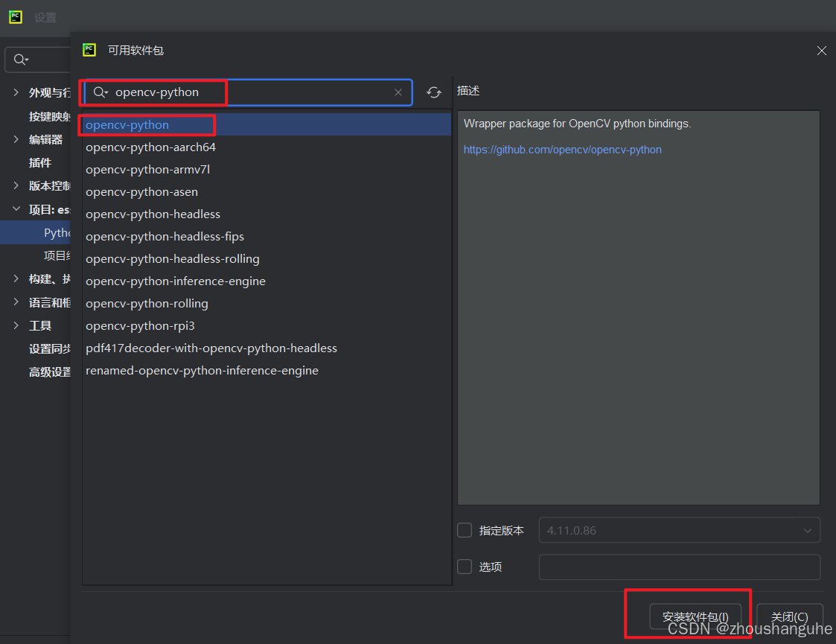
Task: Click the search magnifier in package search
Action: pos(100,92)
